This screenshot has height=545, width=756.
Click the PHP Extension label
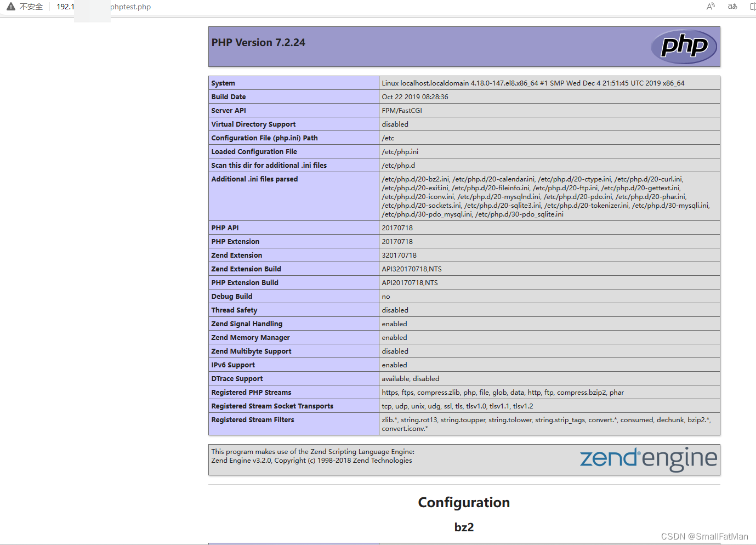235,241
